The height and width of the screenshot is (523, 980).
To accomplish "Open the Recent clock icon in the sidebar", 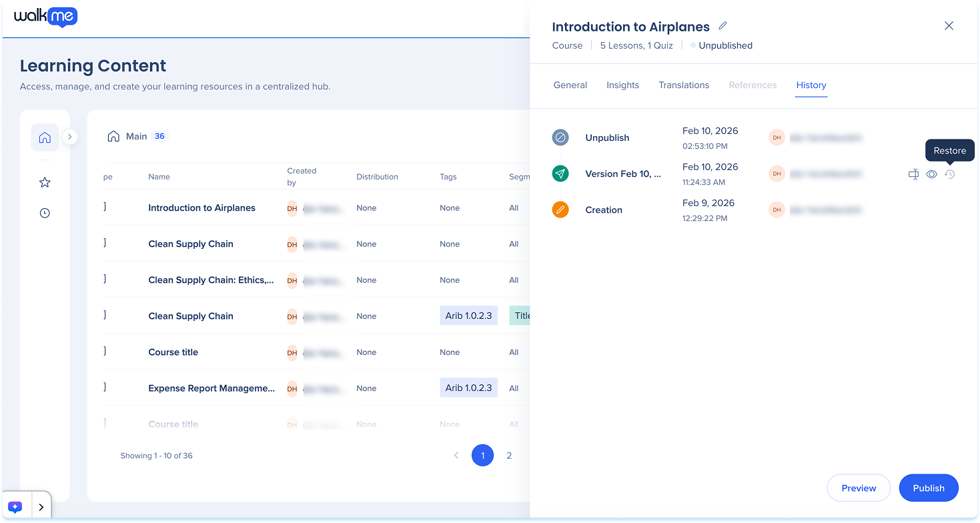I will point(45,213).
